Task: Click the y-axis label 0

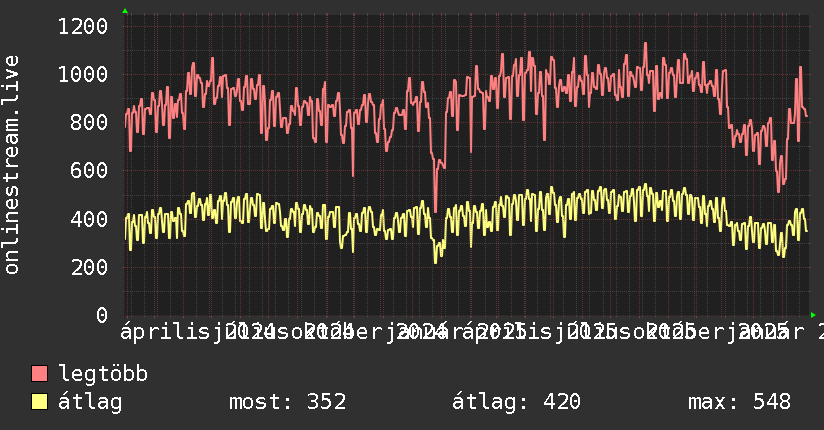Action: pyautogui.click(x=102, y=315)
